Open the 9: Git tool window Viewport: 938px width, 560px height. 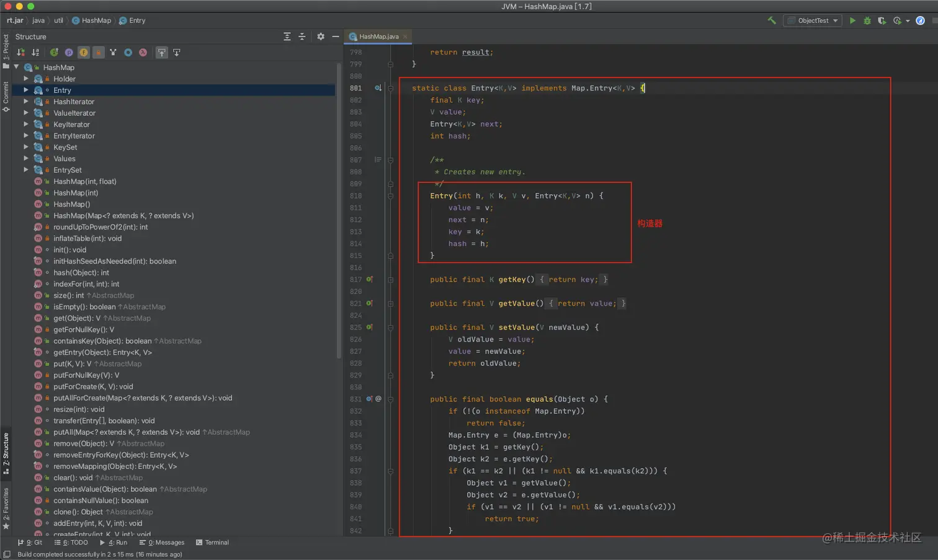(x=30, y=543)
